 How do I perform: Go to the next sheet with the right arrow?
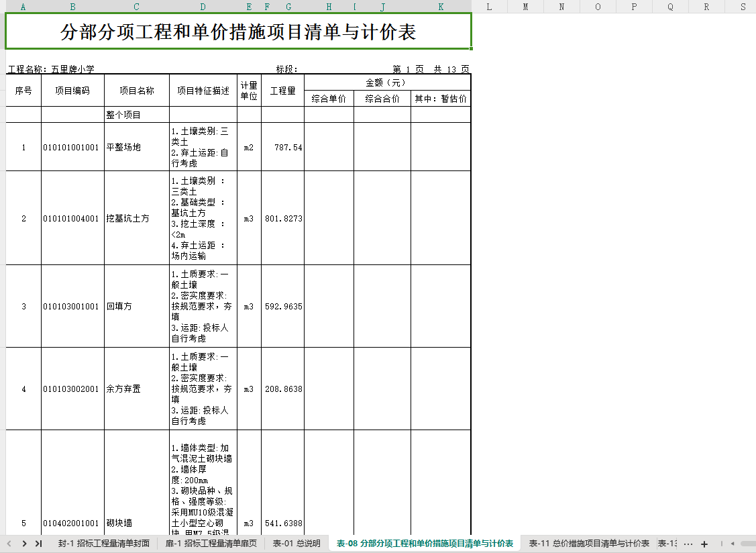tap(24, 544)
